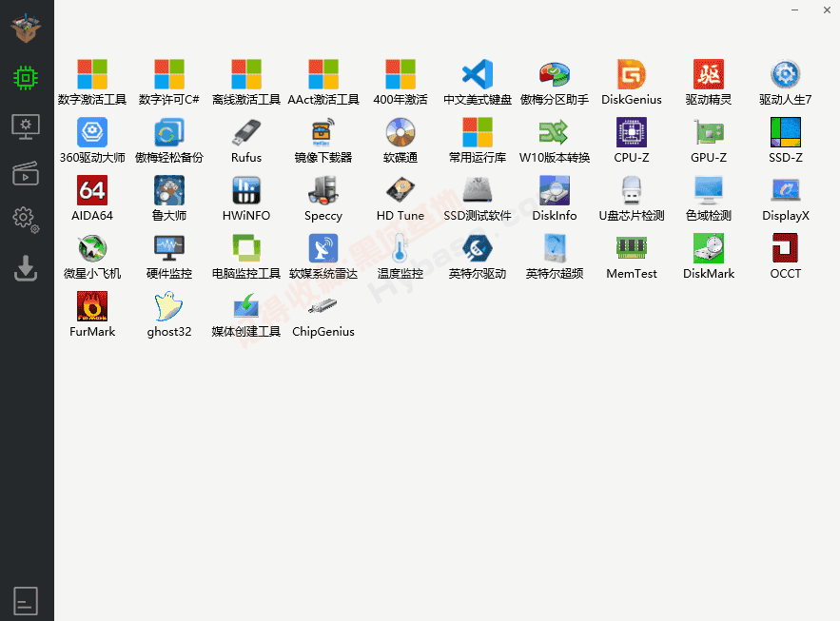Open 英特尔驱动
Viewport: 840px width, 621px height.
[x=478, y=257]
